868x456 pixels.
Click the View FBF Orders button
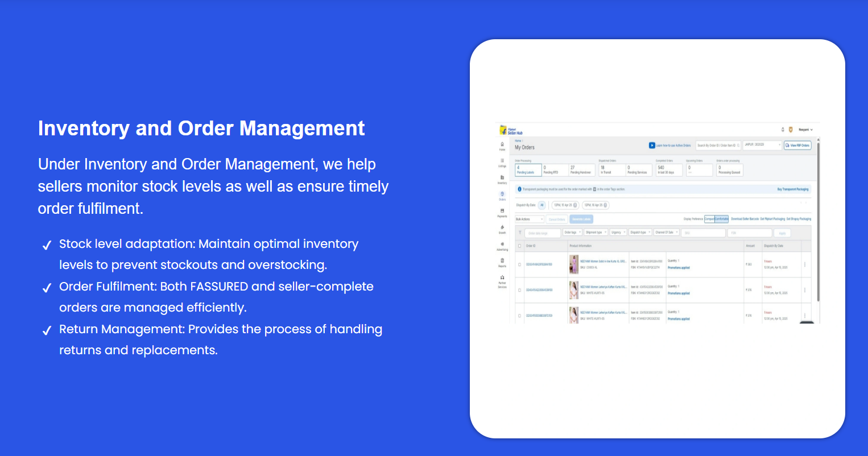click(x=797, y=146)
